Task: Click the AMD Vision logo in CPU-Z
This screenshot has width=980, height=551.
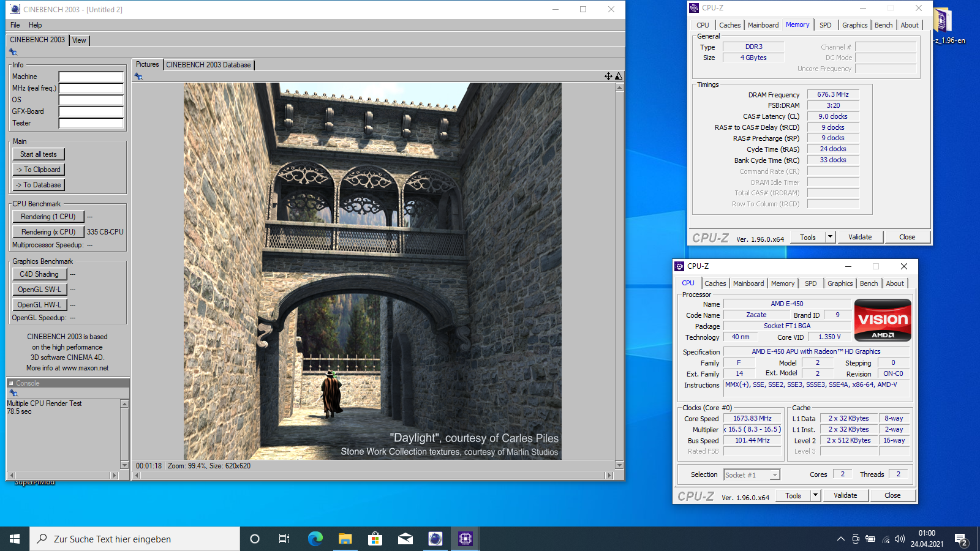Action: pyautogui.click(x=883, y=320)
